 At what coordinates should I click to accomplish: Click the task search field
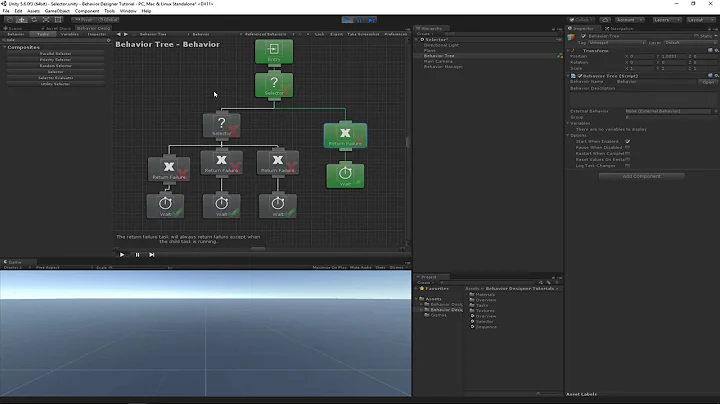tap(55, 40)
